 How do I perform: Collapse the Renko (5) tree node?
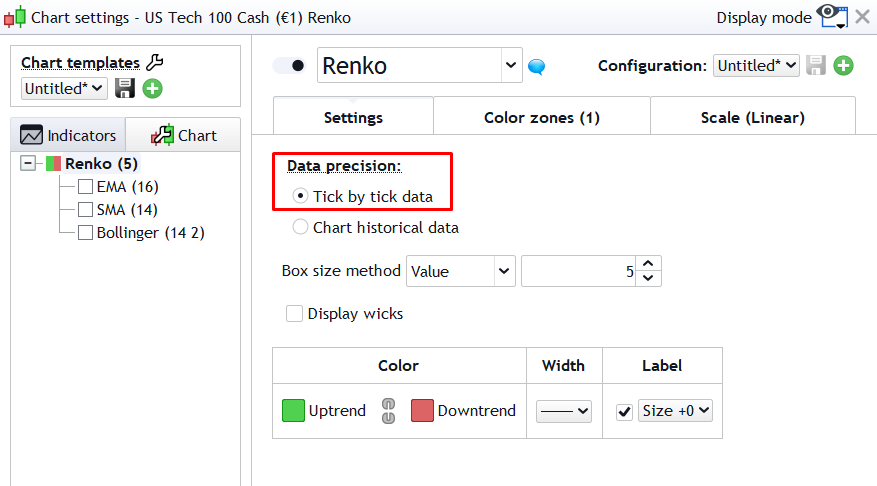coord(27,164)
